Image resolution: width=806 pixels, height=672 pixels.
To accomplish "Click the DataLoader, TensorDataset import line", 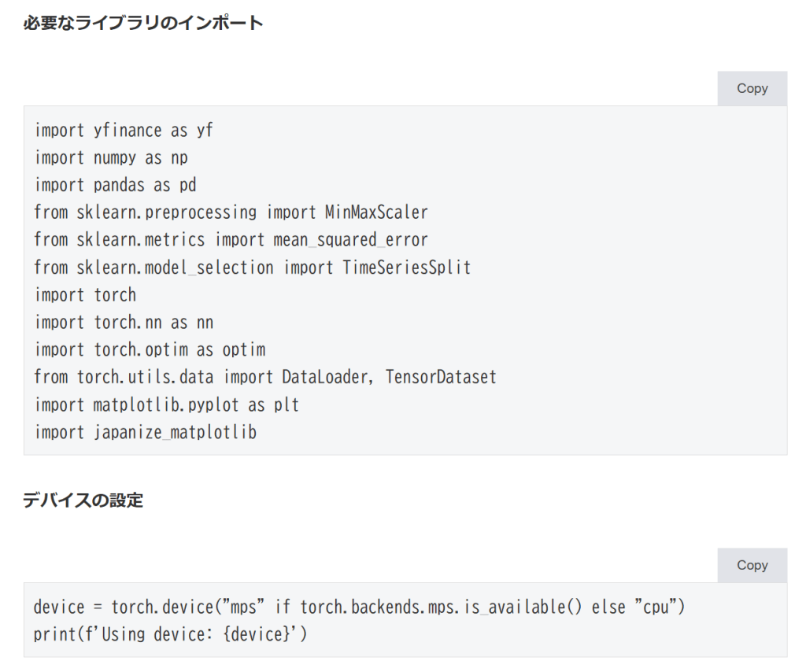I will coord(264,377).
